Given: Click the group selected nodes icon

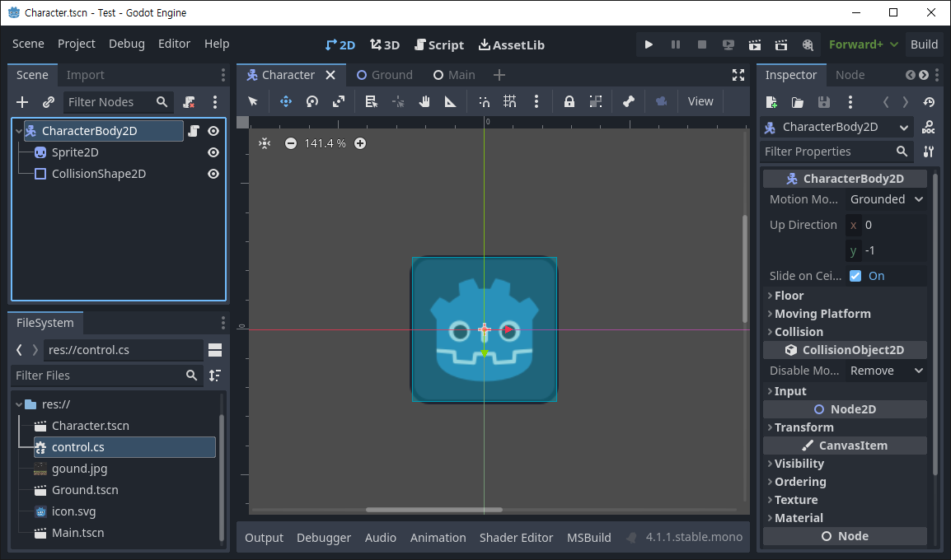Looking at the screenshot, I should [x=596, y=102].
